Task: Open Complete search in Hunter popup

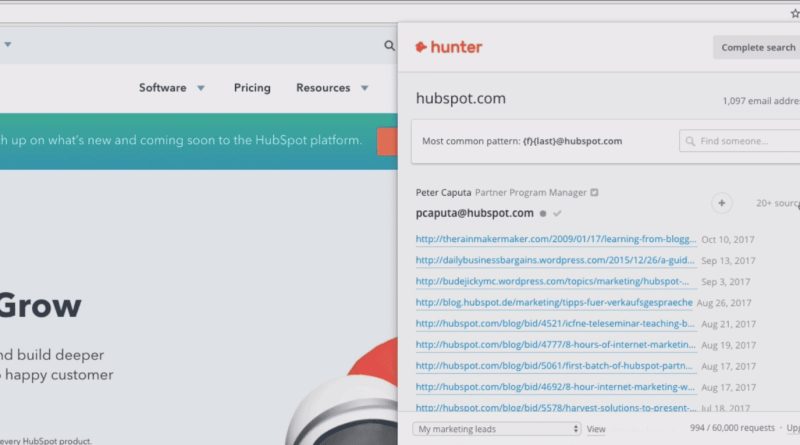Action: point(758,47)
